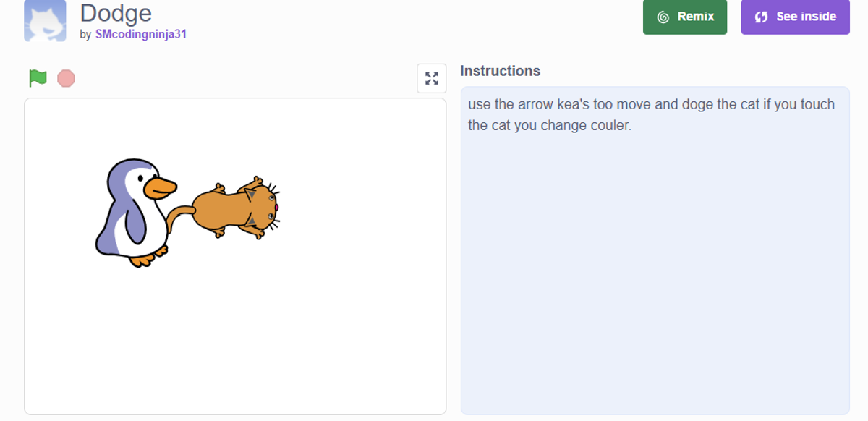Click the penguin's orange feet
This screenshot has height=421, width=868.
pyautogui.click(x=142, y=258)
